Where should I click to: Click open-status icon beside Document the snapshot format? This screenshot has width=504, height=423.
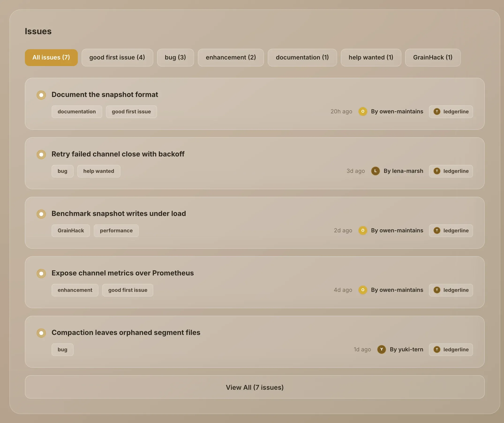click(41, 95)
